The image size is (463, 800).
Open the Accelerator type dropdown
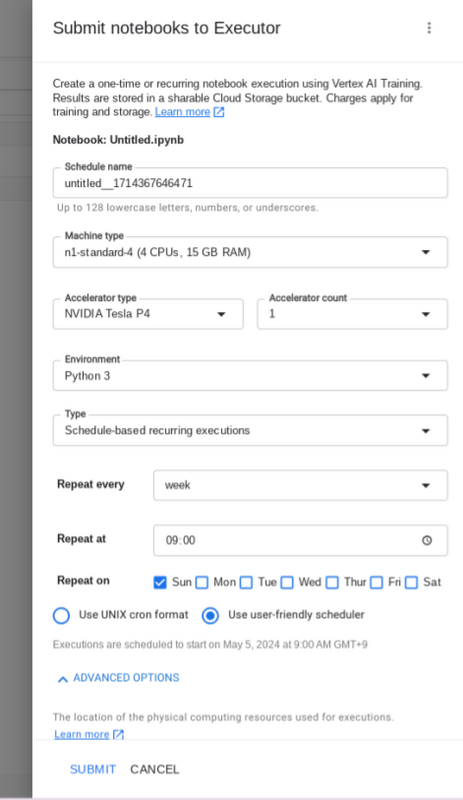click(x=148, y=314)
